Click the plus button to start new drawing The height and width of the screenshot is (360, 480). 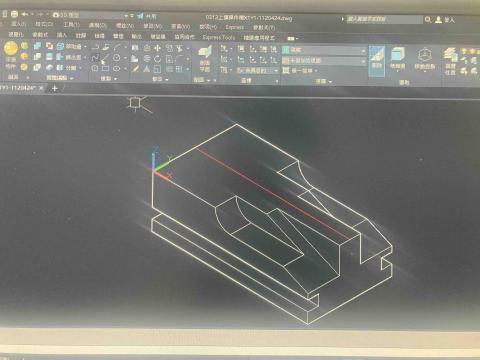(55, 88)
